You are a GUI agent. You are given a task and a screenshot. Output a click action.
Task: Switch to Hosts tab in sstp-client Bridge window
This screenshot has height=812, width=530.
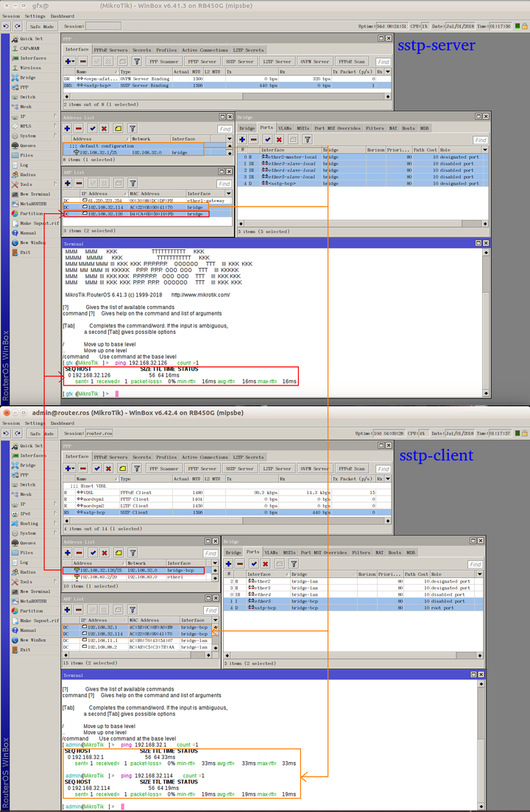pos(395,552)
